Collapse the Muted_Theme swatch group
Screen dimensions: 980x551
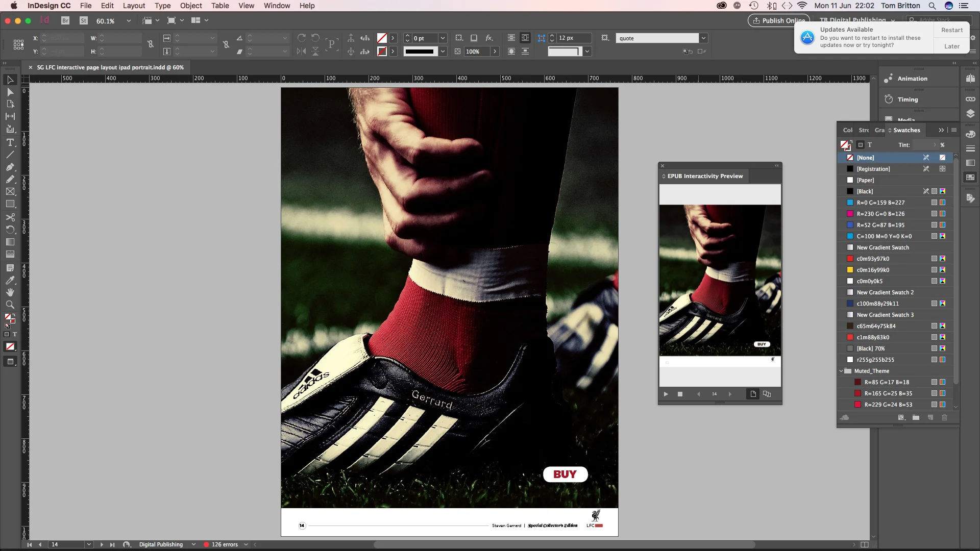coord(841,371)
